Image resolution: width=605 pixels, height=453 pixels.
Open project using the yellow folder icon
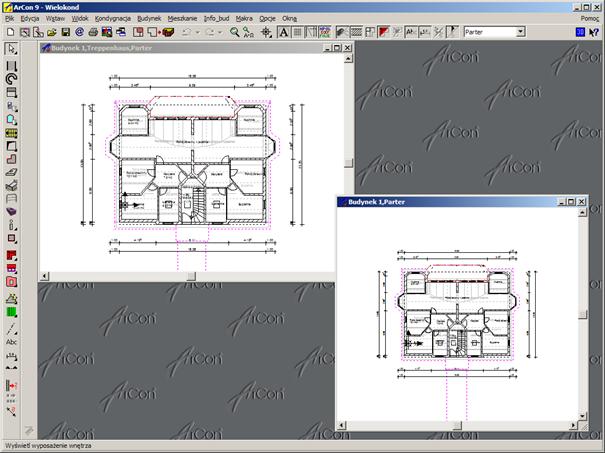coord(52,32)
